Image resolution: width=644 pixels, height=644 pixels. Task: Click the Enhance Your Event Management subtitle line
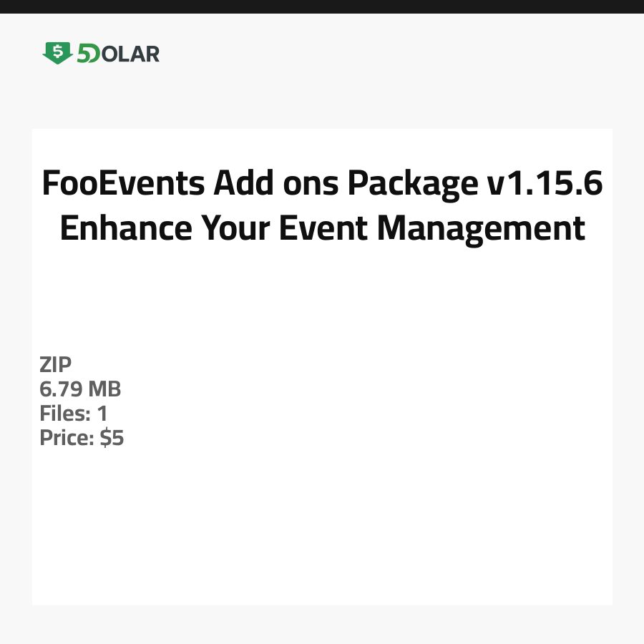[322, 229]
